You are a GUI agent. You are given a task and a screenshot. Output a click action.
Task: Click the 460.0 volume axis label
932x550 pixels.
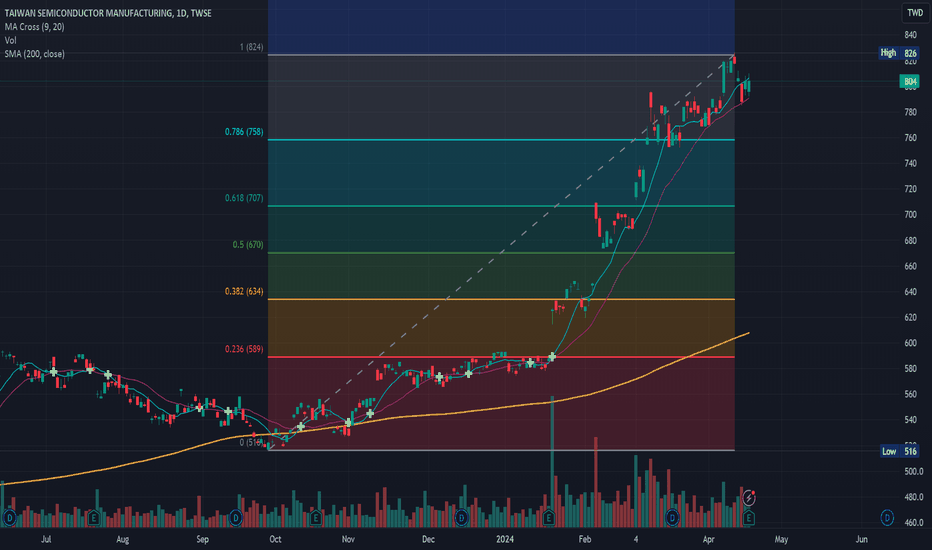pos(913,522)
